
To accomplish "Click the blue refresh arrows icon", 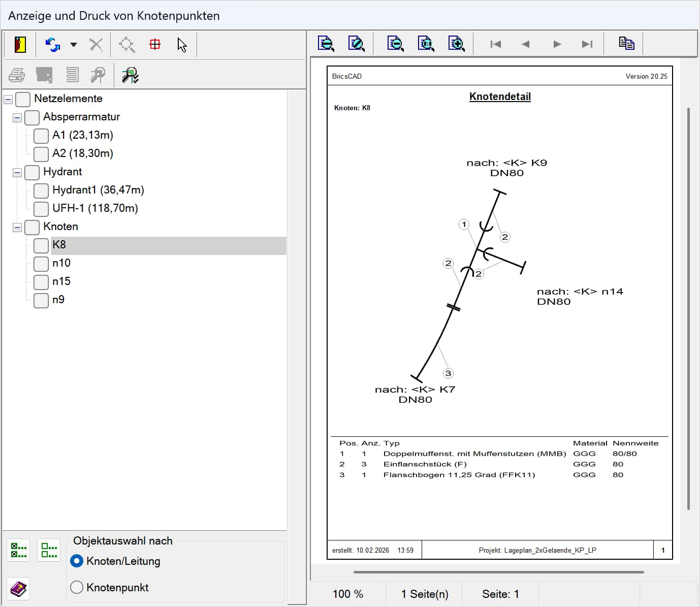I will [x=52, y=45].
